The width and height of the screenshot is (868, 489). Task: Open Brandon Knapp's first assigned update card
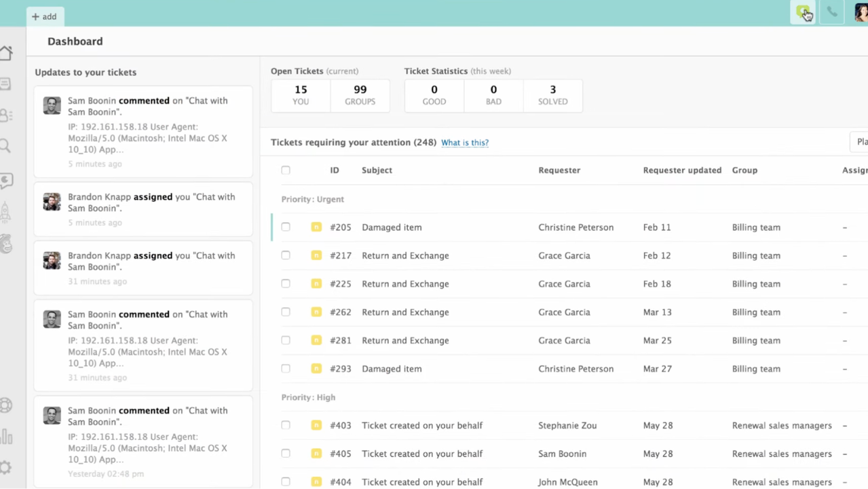tap(143, 209)
